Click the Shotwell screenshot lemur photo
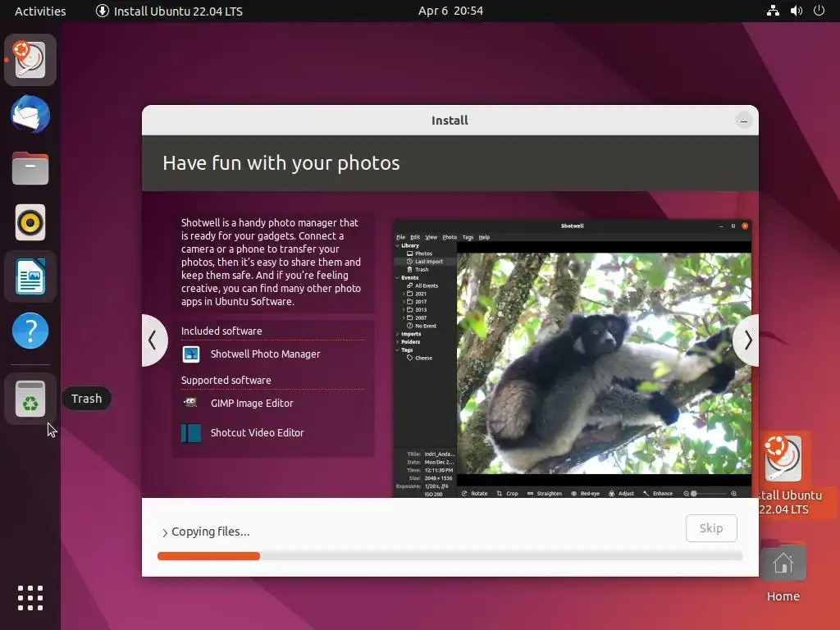Image resolution: width=840 pixels, height=630 pixels. [604, 363]
